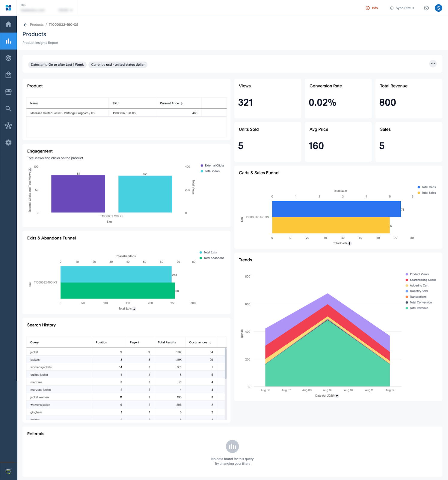
Task: Toggle External Clicks legend series
Action: tap(214, 166)
